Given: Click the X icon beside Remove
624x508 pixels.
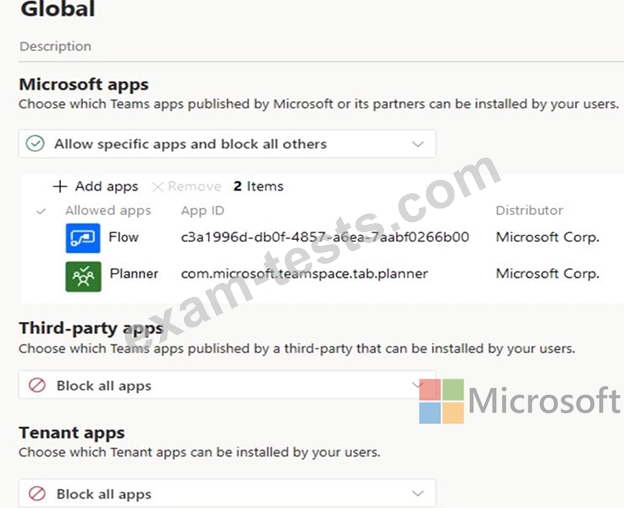Looking at the screenshot, I should tap(158, 187).
